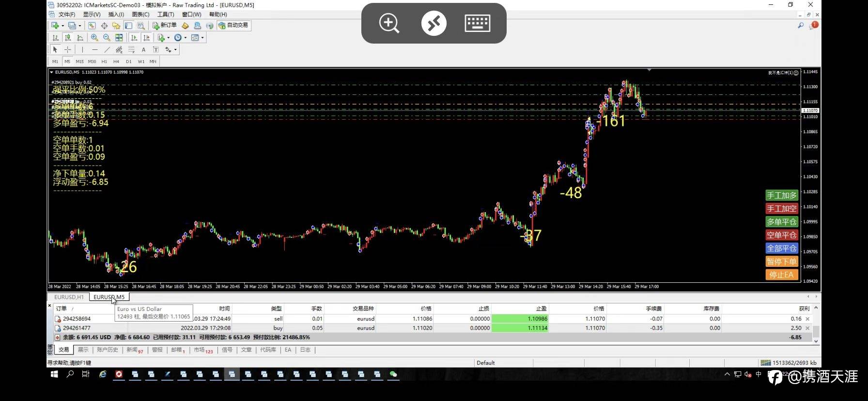Viewport: 868px width, 401px height.
Task: Expand the chart templates dropdown arrow
Action: (x=202, y=38)
